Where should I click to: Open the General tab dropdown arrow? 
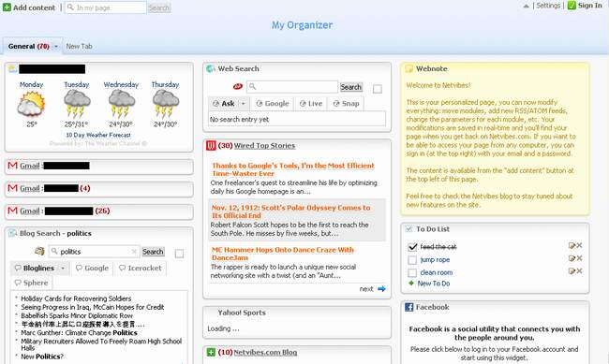coord(56,47)
